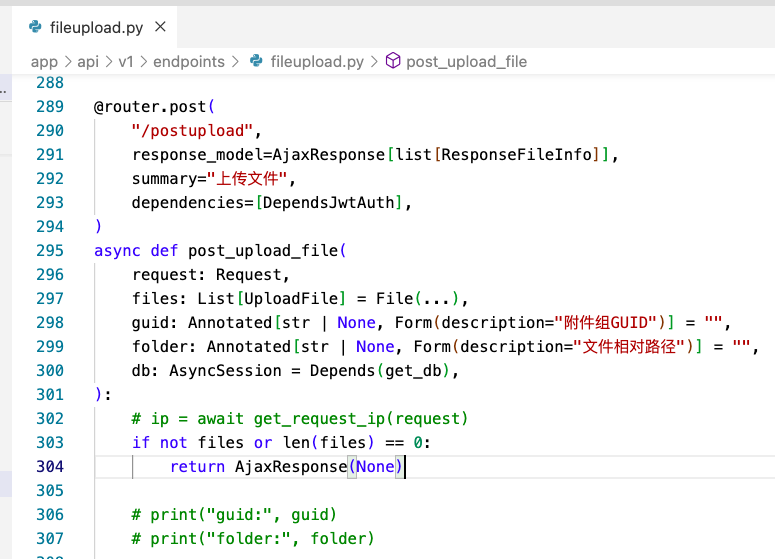
Task: Close the fileupload.py editor tab
Action: click(161, 27)
